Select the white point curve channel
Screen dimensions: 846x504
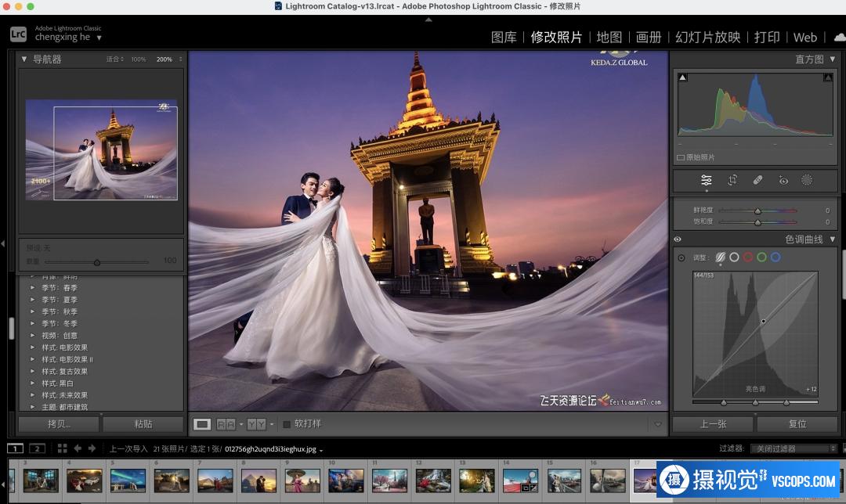pos(734,257)
